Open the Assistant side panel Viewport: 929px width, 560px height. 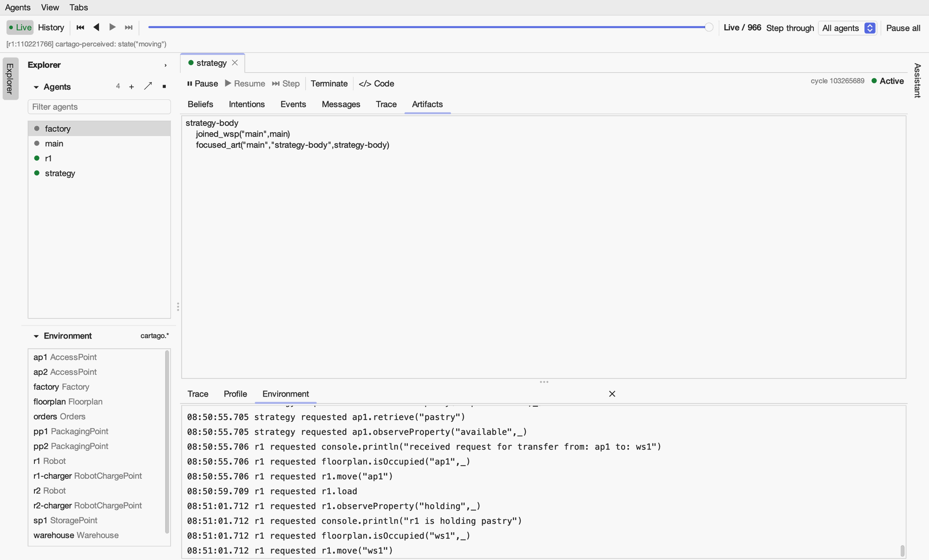[x=917, y=80]
